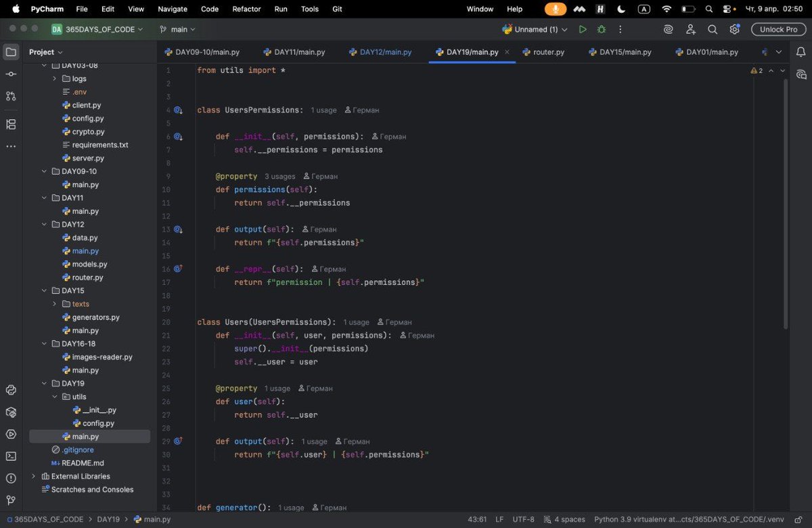
Task: Open the Terminal tool window
Action: click(11, 456)
